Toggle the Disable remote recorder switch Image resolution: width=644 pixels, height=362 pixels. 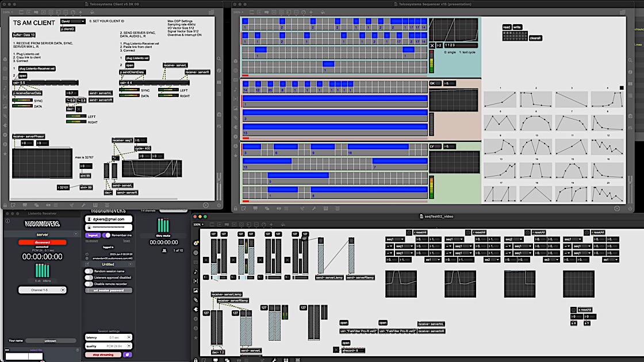click(x=89, y=283)
